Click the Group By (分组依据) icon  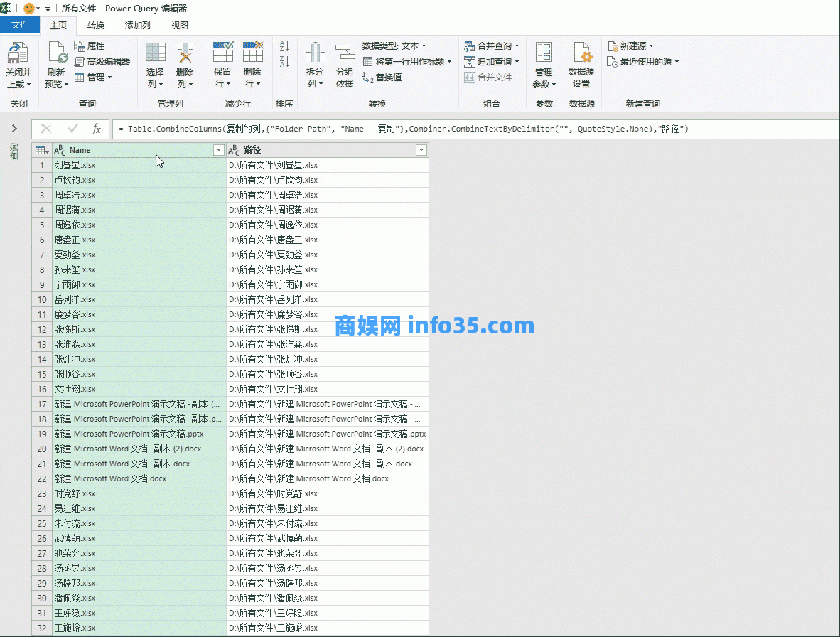pyautogui.click(x=345, y=53)
